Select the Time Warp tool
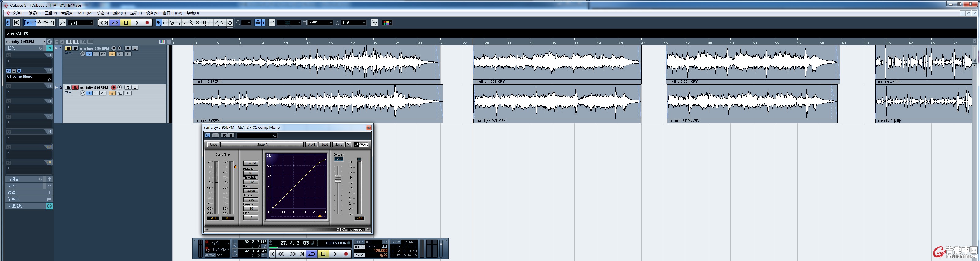980x261 pixels. pyautogui.click(x=204, y=23)
